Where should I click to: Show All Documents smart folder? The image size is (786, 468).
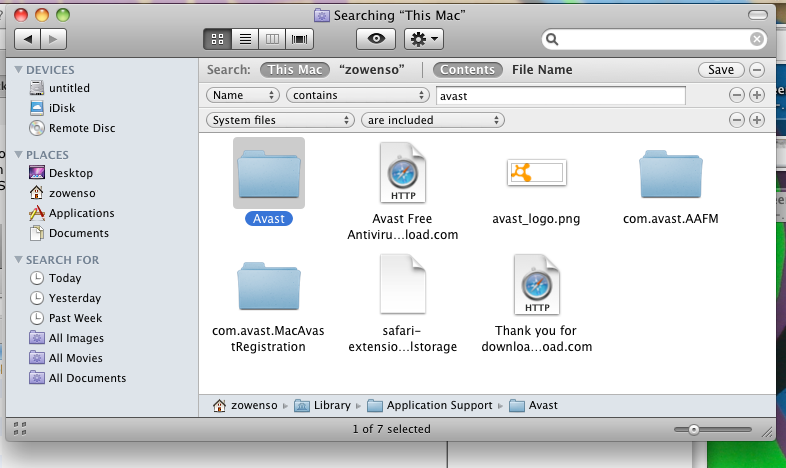coord(78,378)
